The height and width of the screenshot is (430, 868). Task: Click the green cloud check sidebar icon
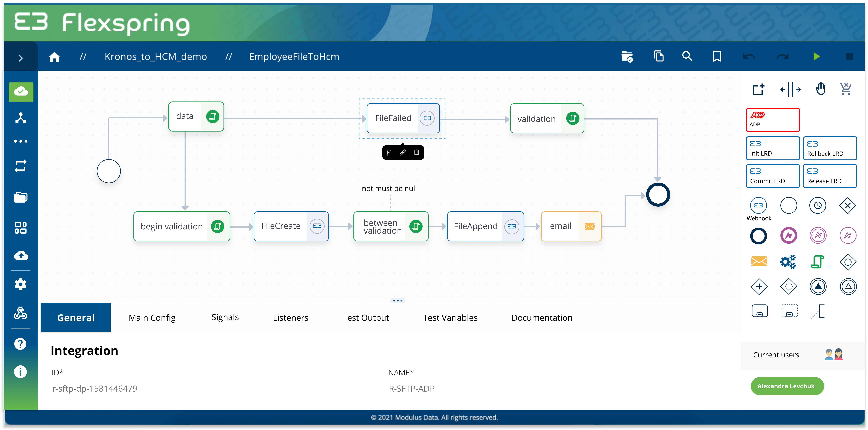(x=21, y=92)
